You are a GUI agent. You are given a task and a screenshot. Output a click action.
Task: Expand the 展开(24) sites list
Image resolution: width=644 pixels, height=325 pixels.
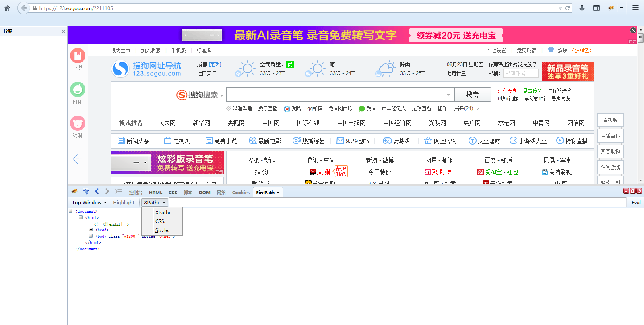(x=467, y=108)
